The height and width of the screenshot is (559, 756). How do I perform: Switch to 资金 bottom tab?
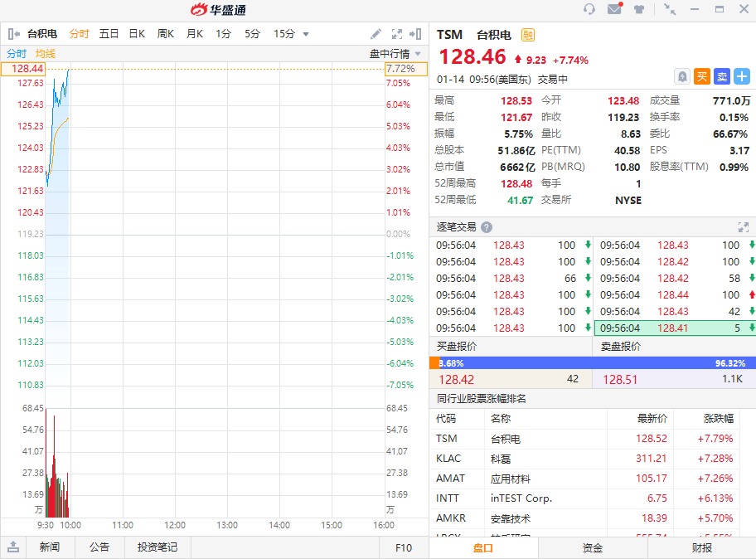593,548
